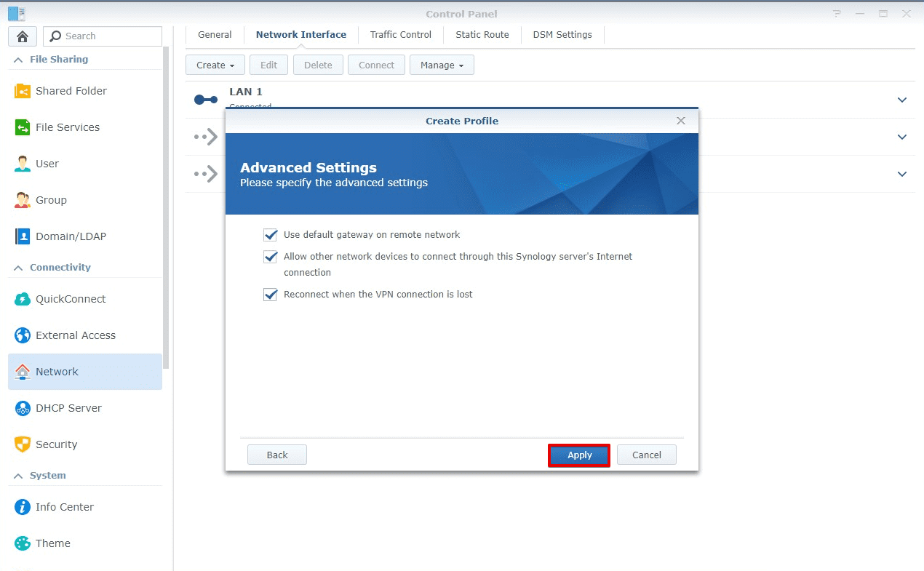
Task: Click the Apply button
Action: coord(578,455)
